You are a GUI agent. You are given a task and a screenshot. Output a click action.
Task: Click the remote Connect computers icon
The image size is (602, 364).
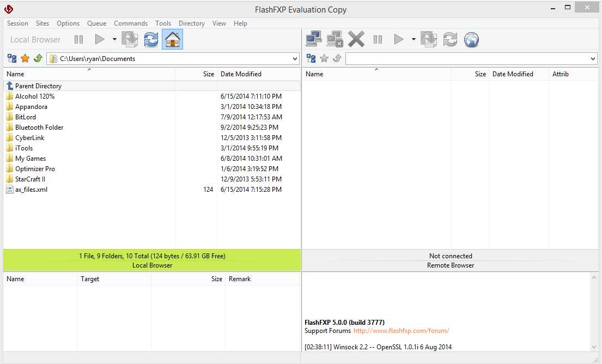(x=314, y=39)
